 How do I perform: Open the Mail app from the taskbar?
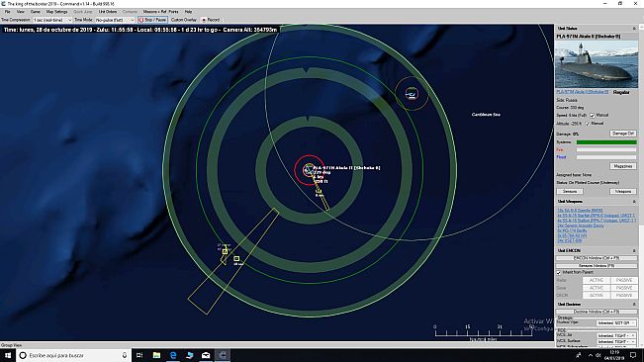tap(206, 355)
